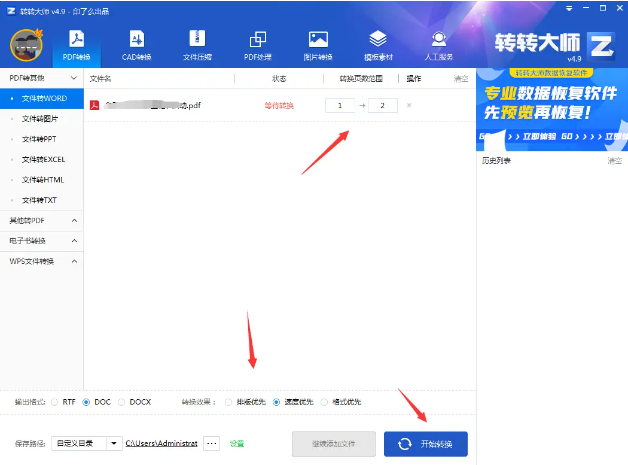The image size is (628, 465).
Task: Select 文件转HTML in sidebar
Action: coord(42,180)
